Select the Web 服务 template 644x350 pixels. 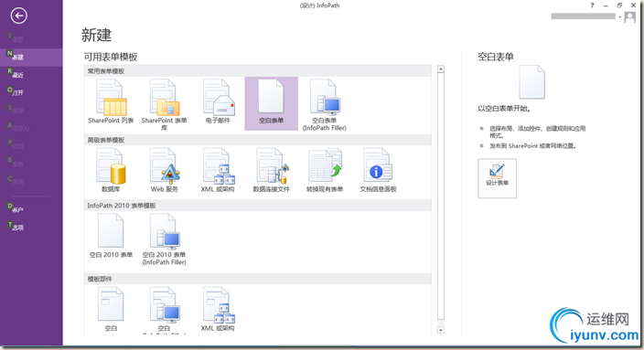164,170
